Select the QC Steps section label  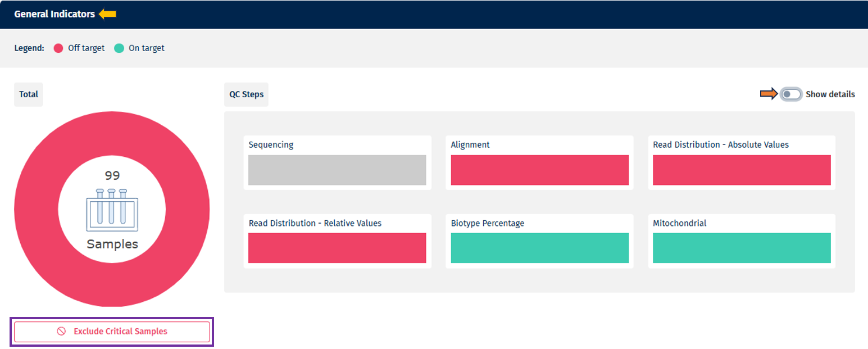coord(246,94)
